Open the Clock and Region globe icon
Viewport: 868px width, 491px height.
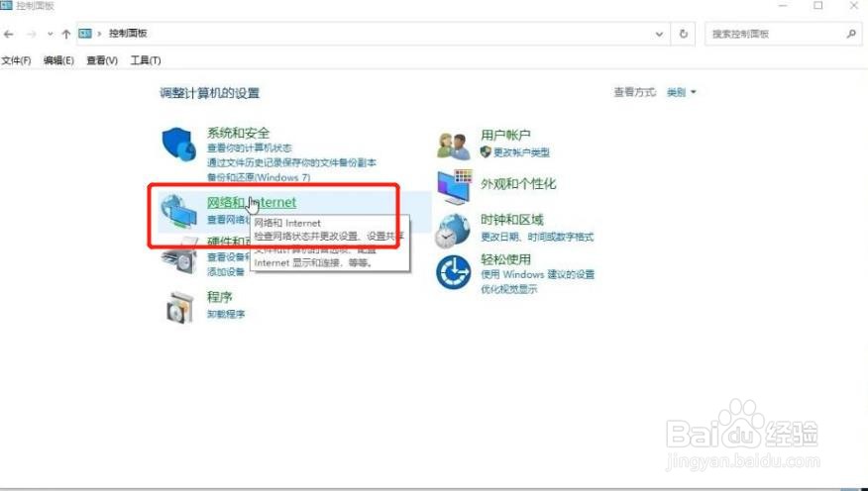[x=452, y=231]
